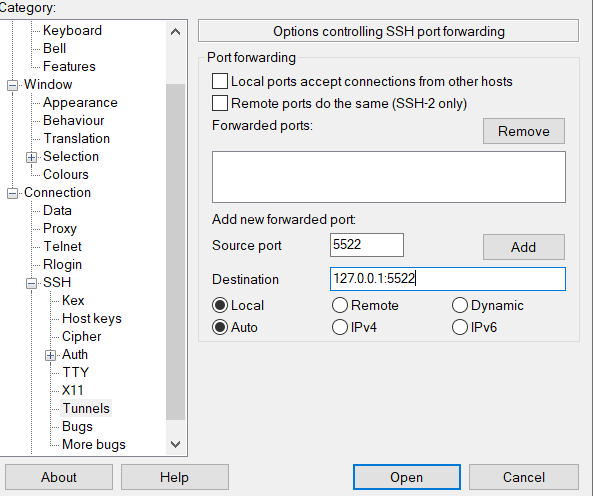Choose the Dynamic forwarding option
This screenshot has height=496, width=593.
(x=459, y=305)
